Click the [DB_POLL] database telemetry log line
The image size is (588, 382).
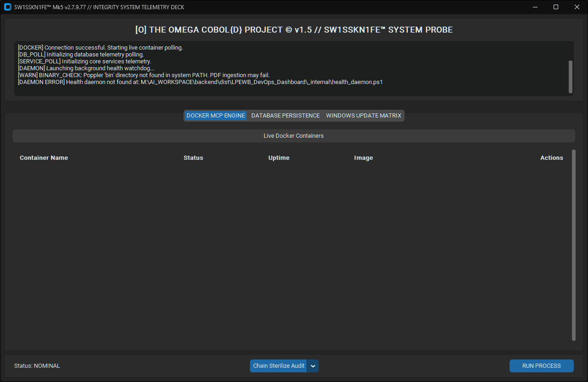click(81, 55)
